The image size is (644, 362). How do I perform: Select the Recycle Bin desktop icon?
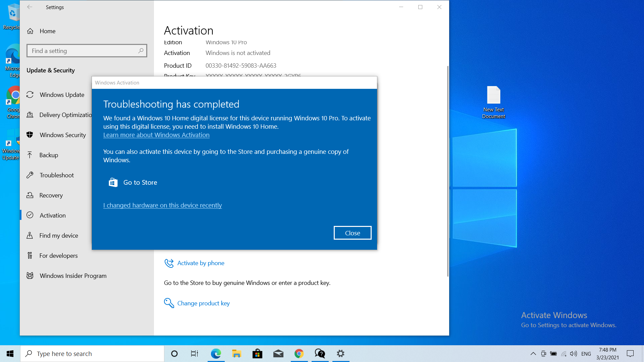click(x=12, y=17)
